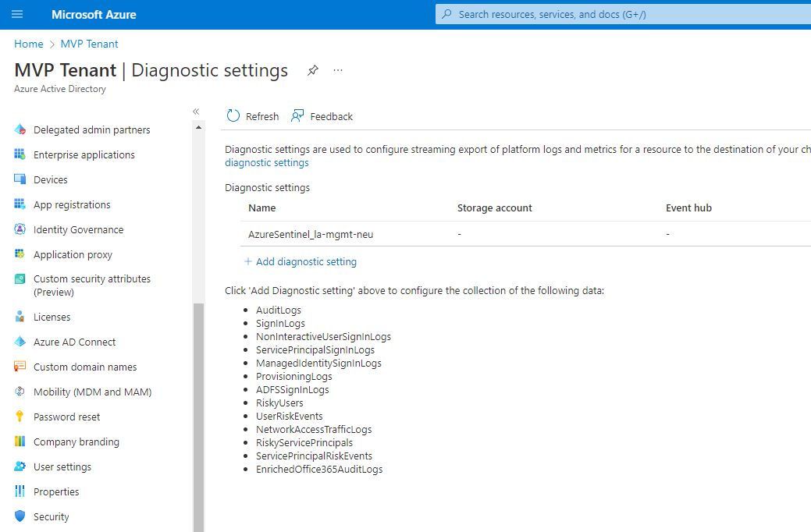
Task: Click the search resources field
Action: (x=622, y=13)
